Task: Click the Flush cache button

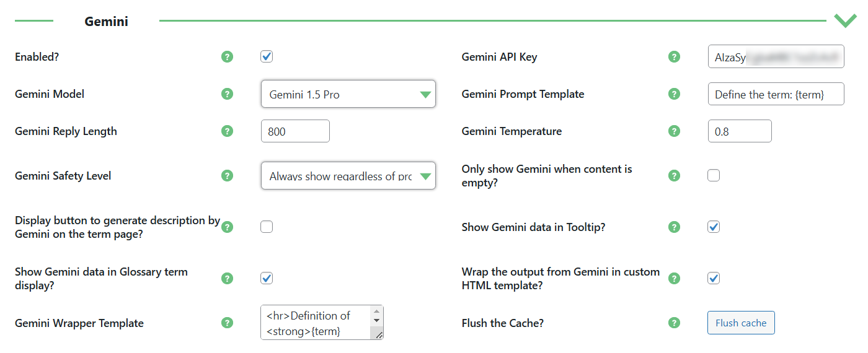Action: pos(741,323)
